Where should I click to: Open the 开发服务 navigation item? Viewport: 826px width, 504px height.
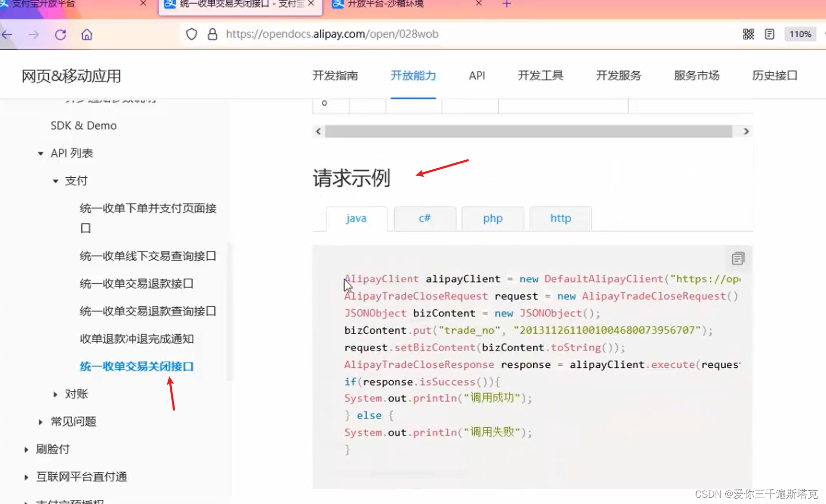click(x=619, y=75)
